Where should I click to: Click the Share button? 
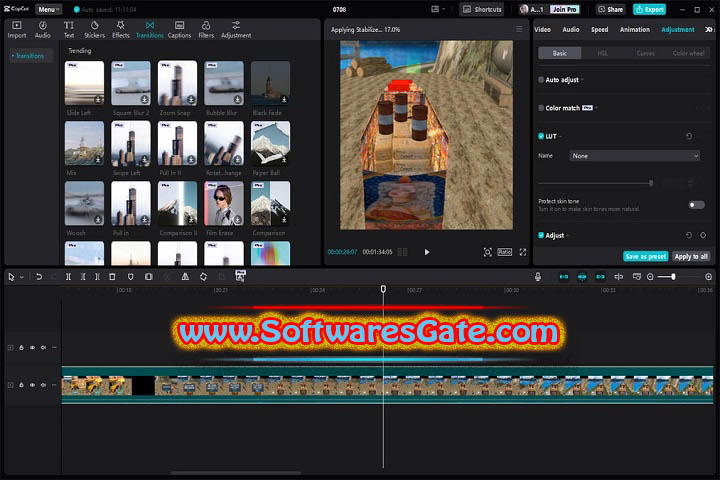click(x=610, y=9)
